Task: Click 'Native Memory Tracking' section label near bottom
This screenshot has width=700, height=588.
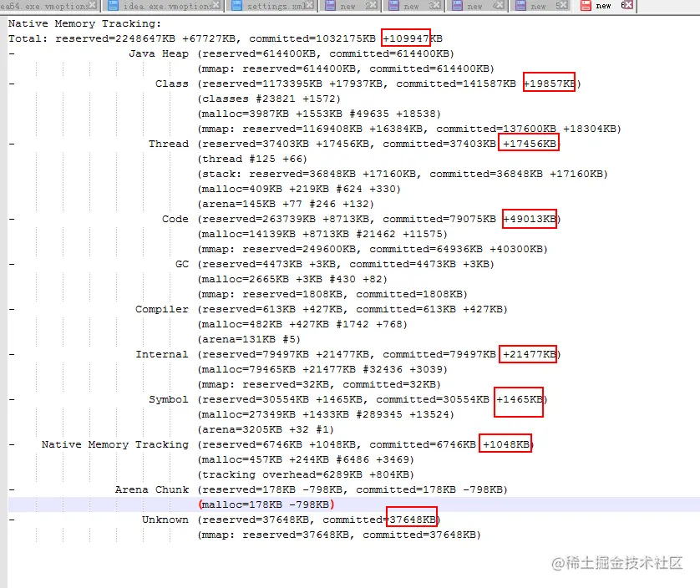Action: (x=115, y=444)
